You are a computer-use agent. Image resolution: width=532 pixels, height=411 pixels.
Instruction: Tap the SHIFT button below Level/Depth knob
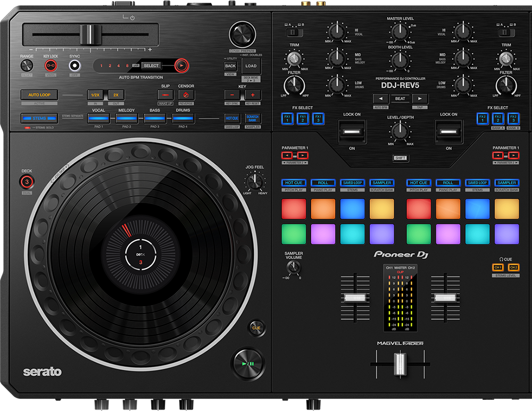(400, 158)
